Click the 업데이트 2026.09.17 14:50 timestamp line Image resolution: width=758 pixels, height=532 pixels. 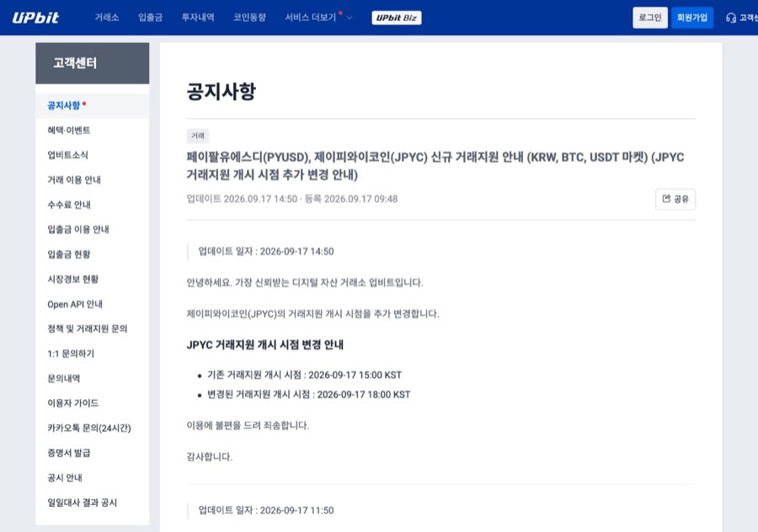(x=292, y=199)
